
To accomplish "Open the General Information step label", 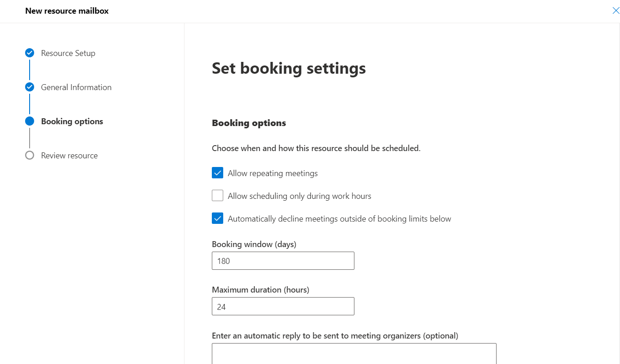I will click(76, 87).
